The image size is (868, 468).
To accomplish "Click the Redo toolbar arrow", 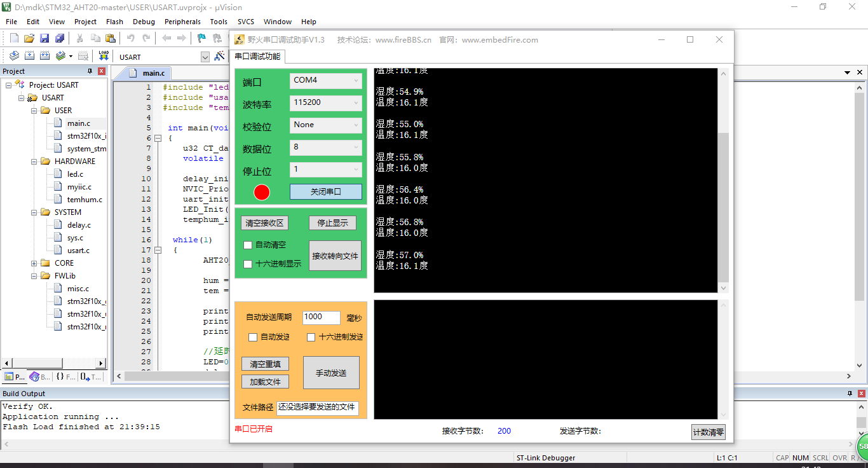I will coord(146,38).
